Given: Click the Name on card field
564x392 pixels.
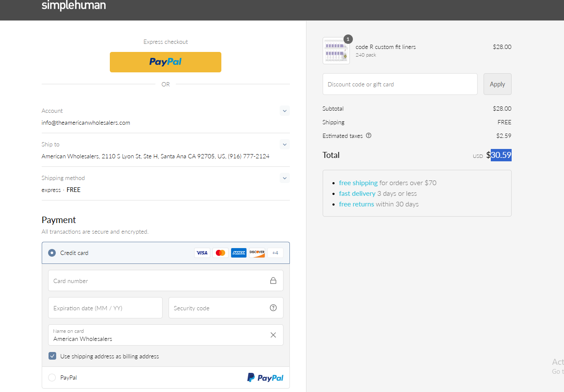Looking at the screenshot, I should (166, 335).
